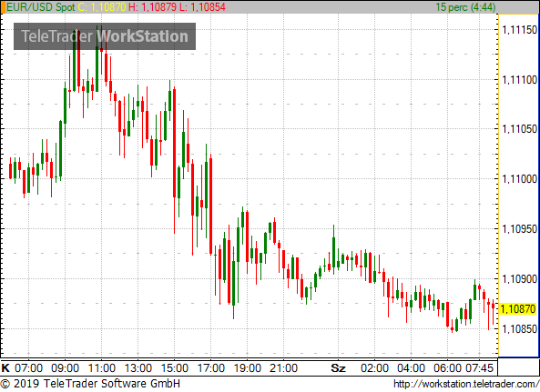Image resolution: width=540 pixels, height=392 pixels.
Task: Click the high value H: 1,10879
Action: coord(152,7)
